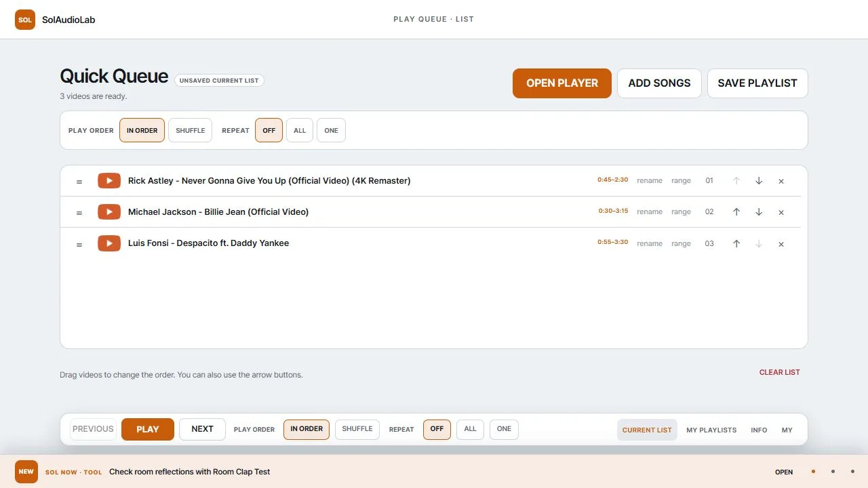Viewport: 868px width, 488px height.
Task: Rename the Despacito song
Action: [650, 244]
